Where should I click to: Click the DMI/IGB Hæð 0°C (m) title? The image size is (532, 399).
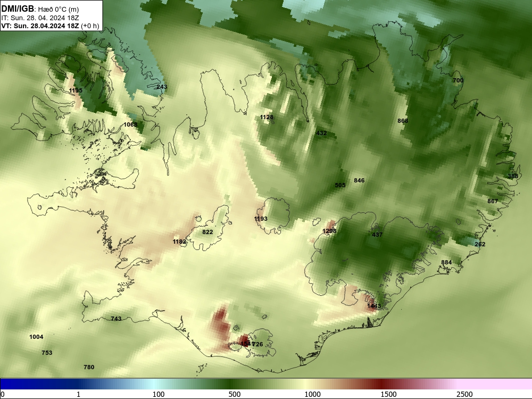click(x=40, y=9)
